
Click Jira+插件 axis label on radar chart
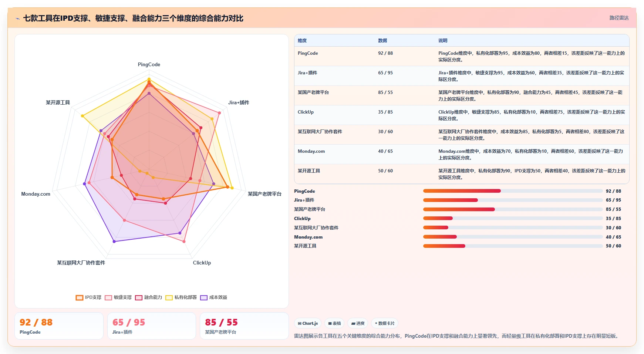[239, 102]
